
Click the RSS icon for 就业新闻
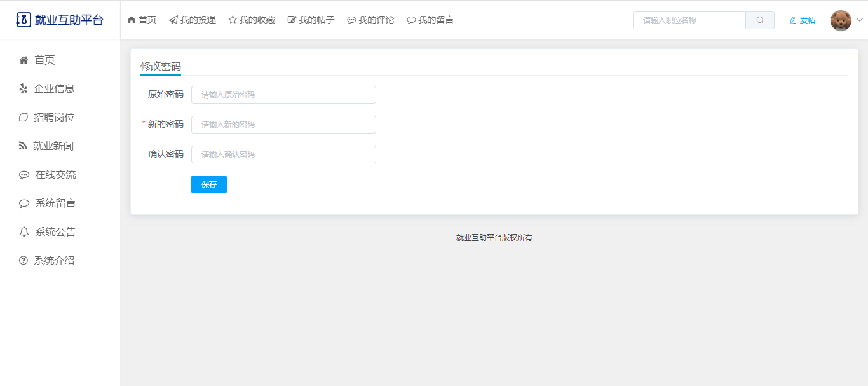click(24, 146)
